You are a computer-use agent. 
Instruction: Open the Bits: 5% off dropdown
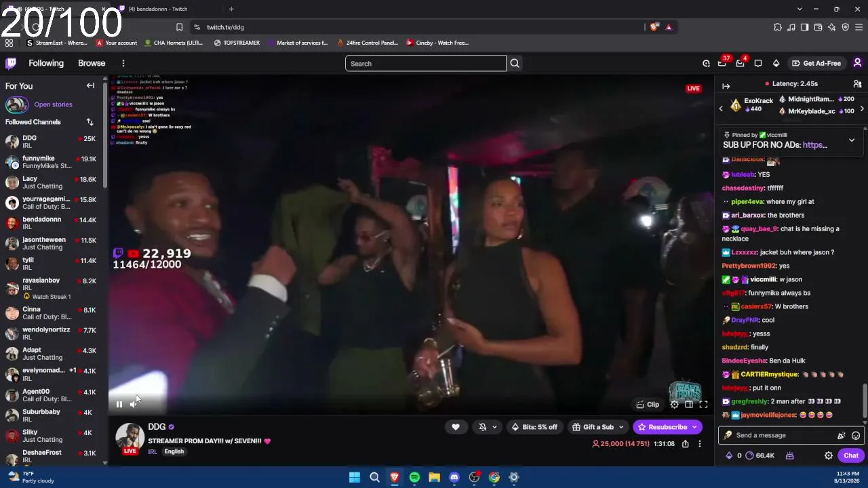click(x=534, y=427)
